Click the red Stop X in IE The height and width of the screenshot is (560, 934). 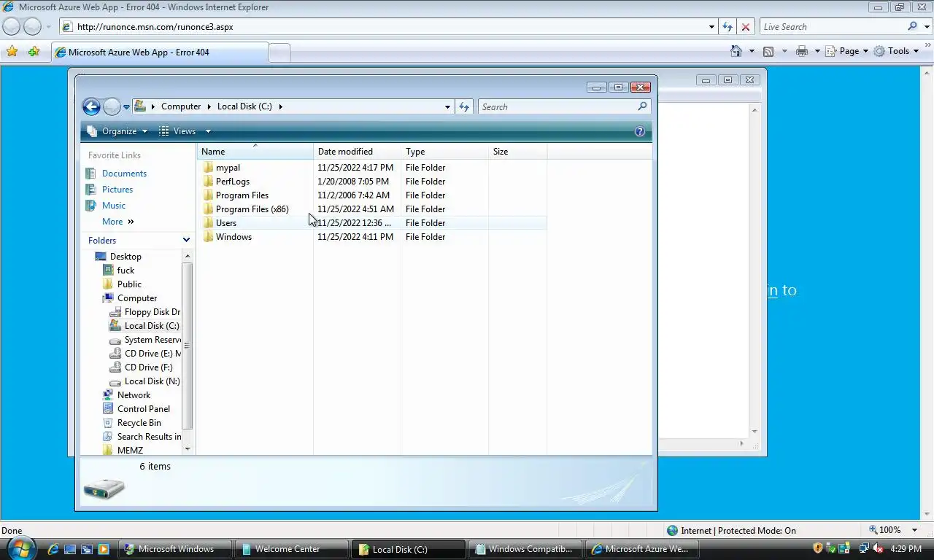tap(745, 26)
